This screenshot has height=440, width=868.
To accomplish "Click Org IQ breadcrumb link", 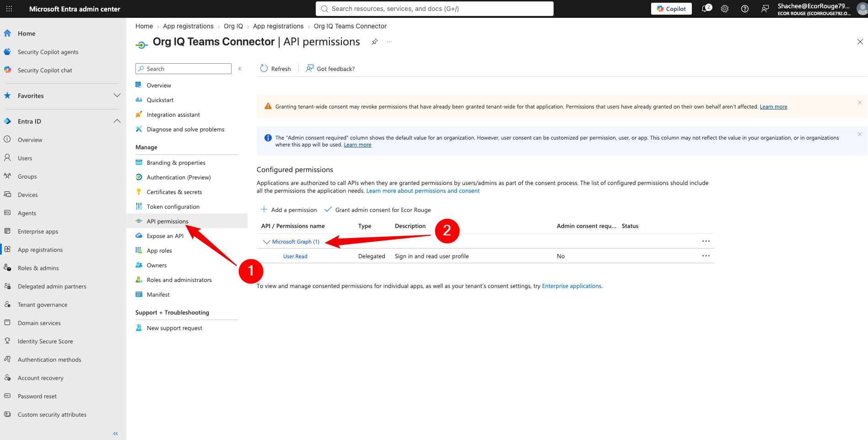I will point(233,26).
